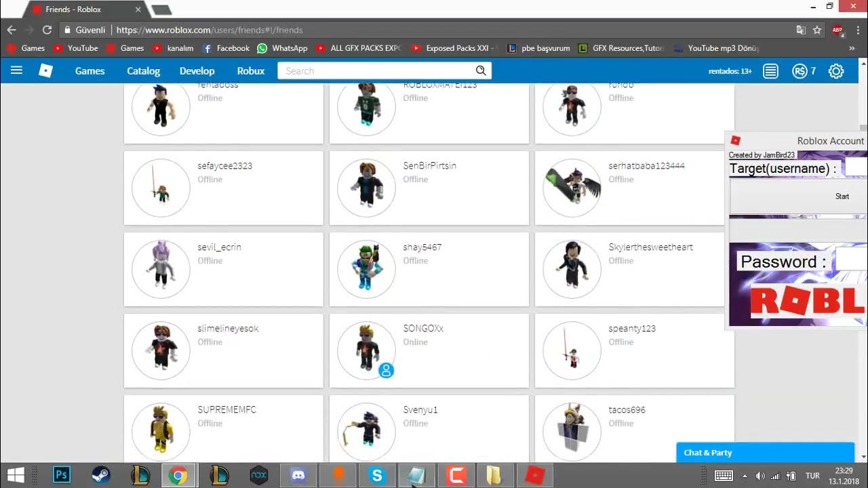
Task: Open the Windows Start menu
Action: 16,475
